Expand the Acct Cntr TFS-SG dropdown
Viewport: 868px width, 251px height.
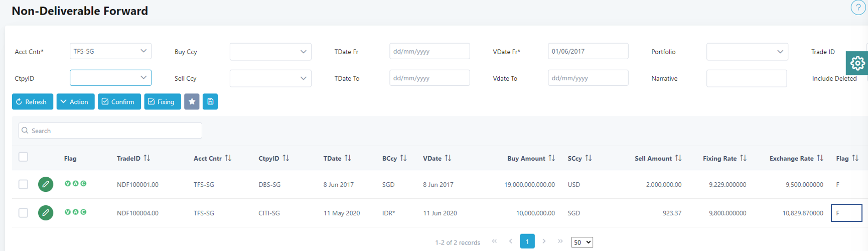(110, 51)
